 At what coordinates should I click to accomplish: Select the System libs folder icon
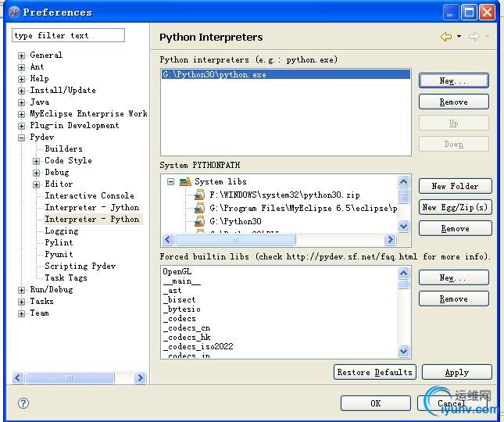185,181
